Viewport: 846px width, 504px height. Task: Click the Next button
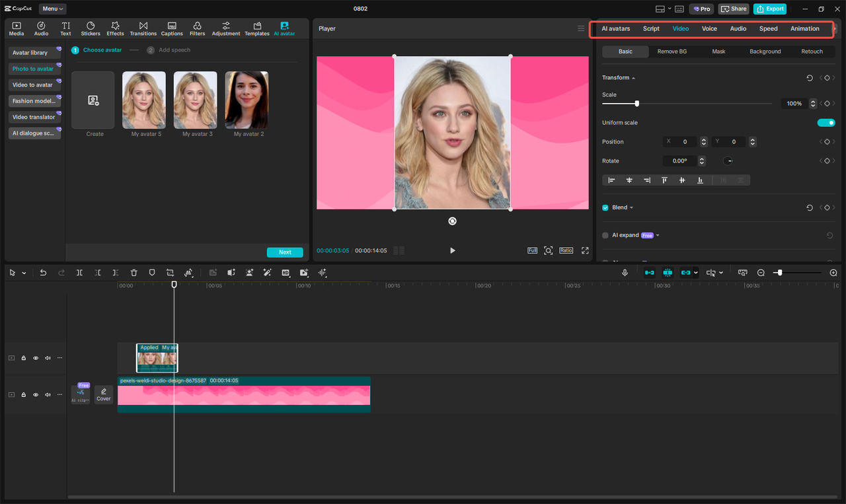[284, 252]
